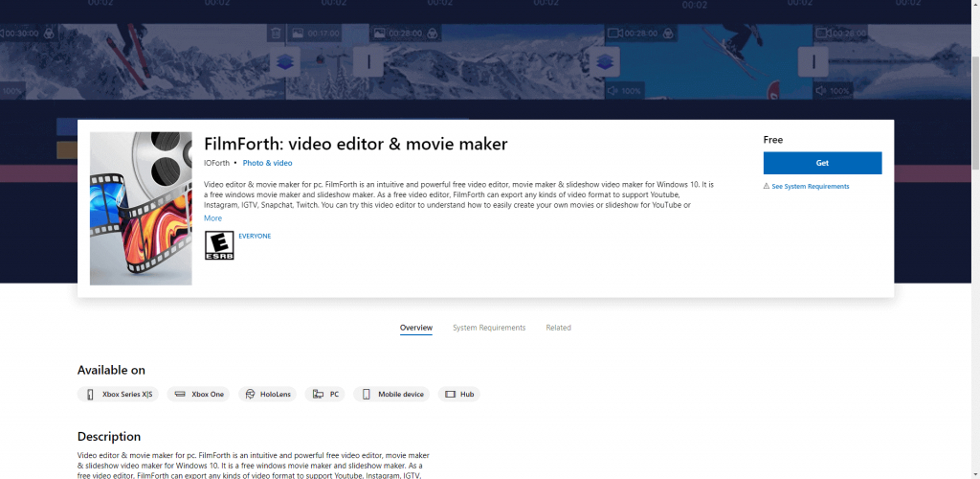
Task: Click the Free price label
Action: (x=772, y=140)
